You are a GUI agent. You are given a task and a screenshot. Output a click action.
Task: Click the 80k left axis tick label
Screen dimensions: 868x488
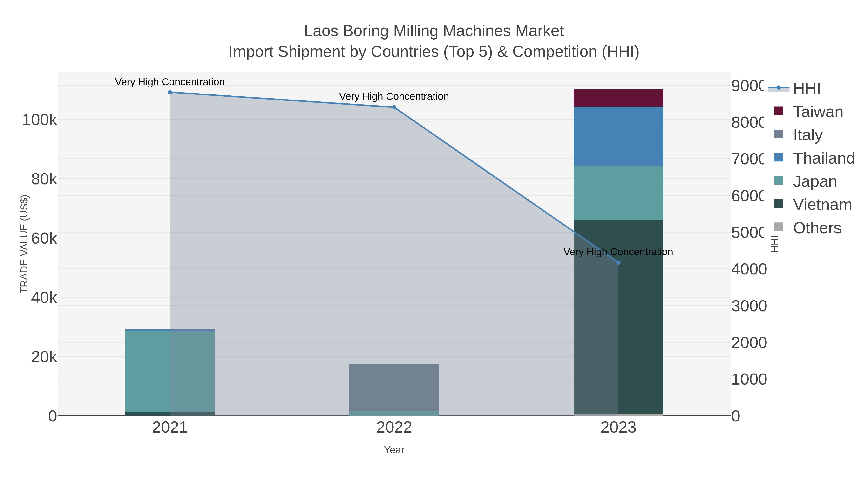44,179
